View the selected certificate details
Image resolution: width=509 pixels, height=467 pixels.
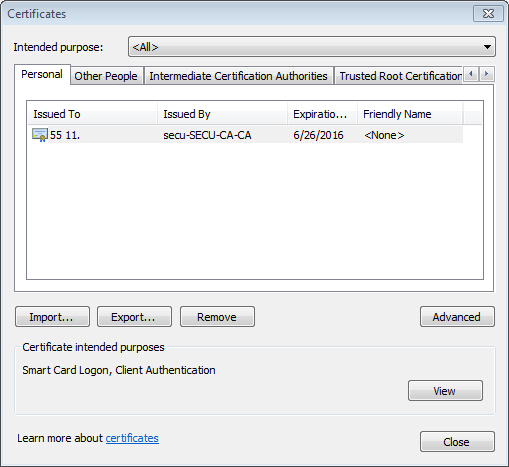pyautogui.click(x=445, y=391)
